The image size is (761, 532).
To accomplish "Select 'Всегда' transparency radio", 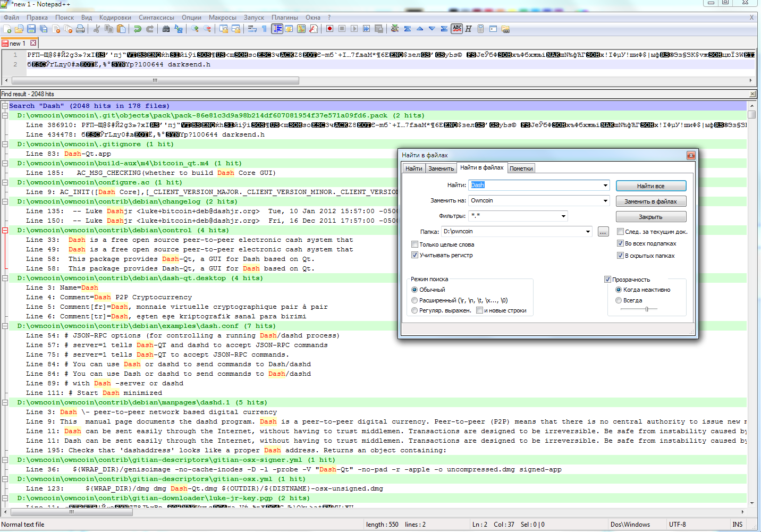I will pos(619,300).
